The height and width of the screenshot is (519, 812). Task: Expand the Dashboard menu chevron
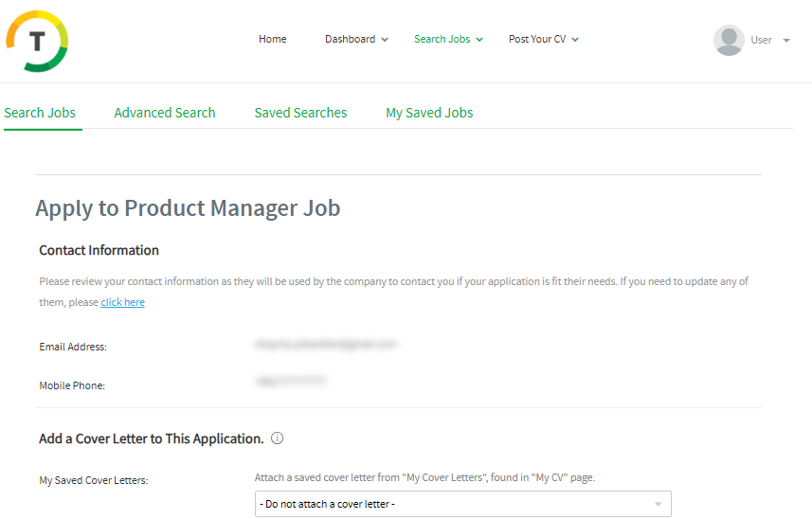(x=385, y=40)
